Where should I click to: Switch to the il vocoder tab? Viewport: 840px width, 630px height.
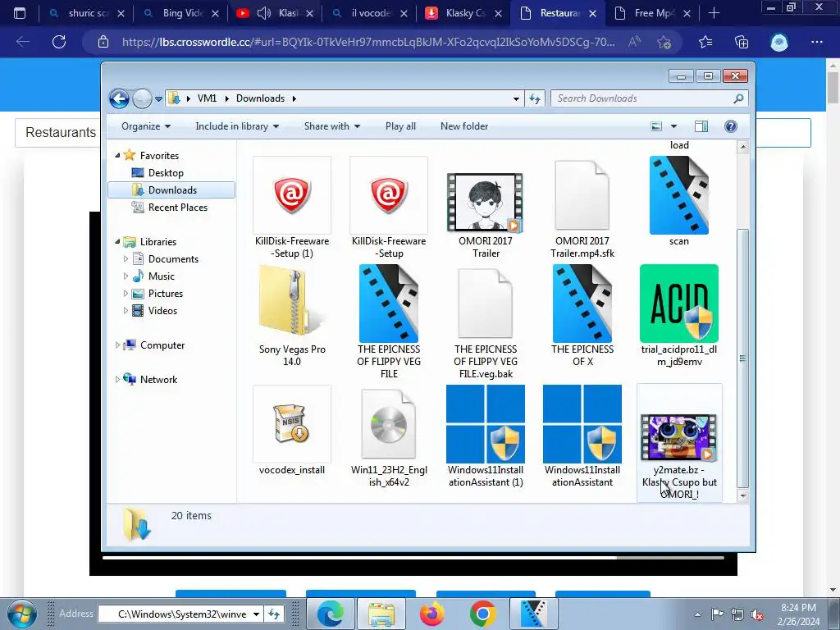pyautogui.click(x=369, y=13)
